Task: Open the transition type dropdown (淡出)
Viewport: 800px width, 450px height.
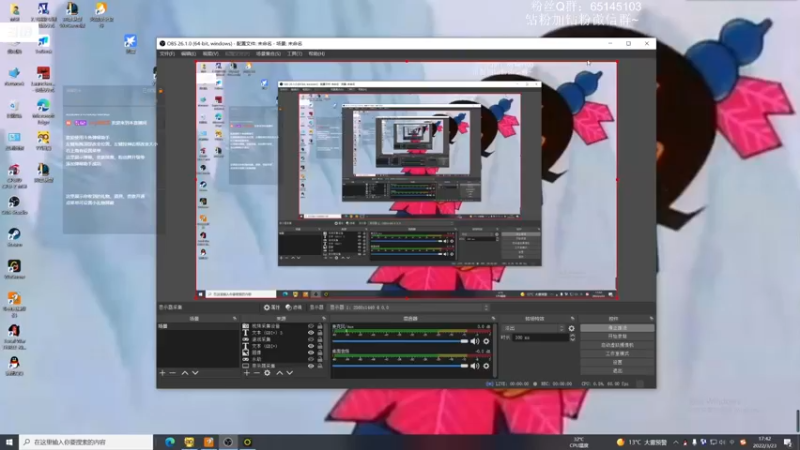Action: [534, 329]
